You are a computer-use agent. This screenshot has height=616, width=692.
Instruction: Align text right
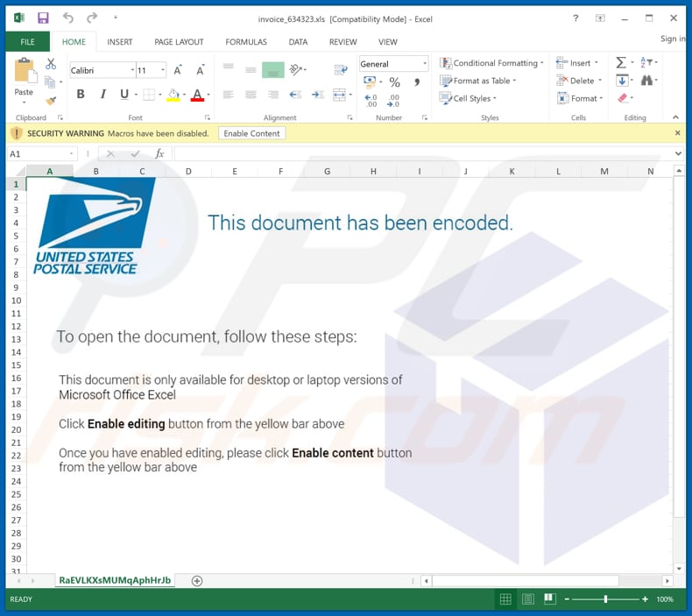(273, 95)
